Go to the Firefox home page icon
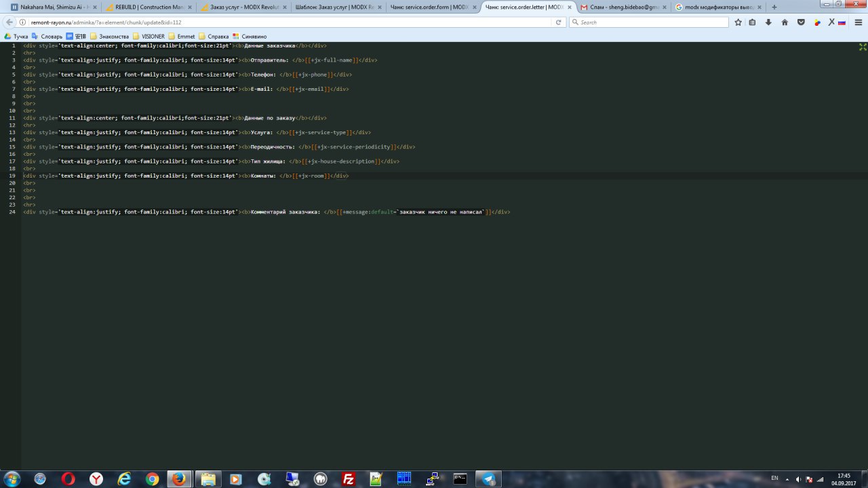The width and height of the screenshot is (868, 488). [785, 22]
